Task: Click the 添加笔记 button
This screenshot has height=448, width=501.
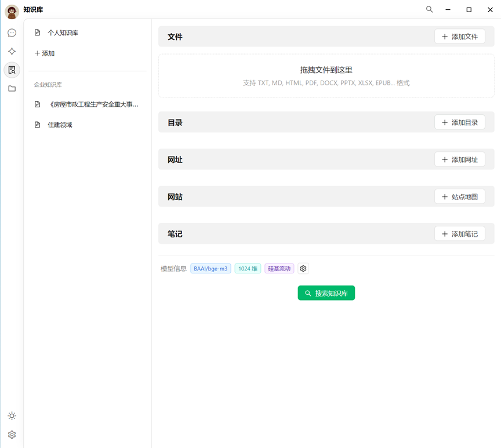Action: click(459, 234)
